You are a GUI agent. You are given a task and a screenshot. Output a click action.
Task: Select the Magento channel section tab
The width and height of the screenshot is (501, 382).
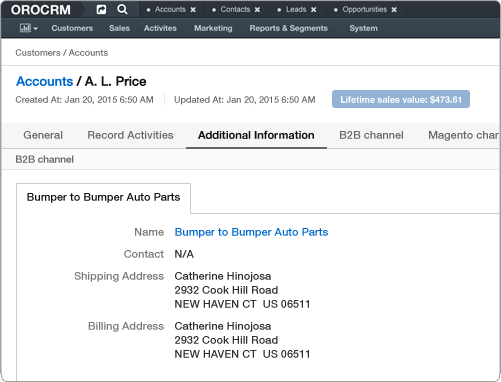[x=463, y=135]
